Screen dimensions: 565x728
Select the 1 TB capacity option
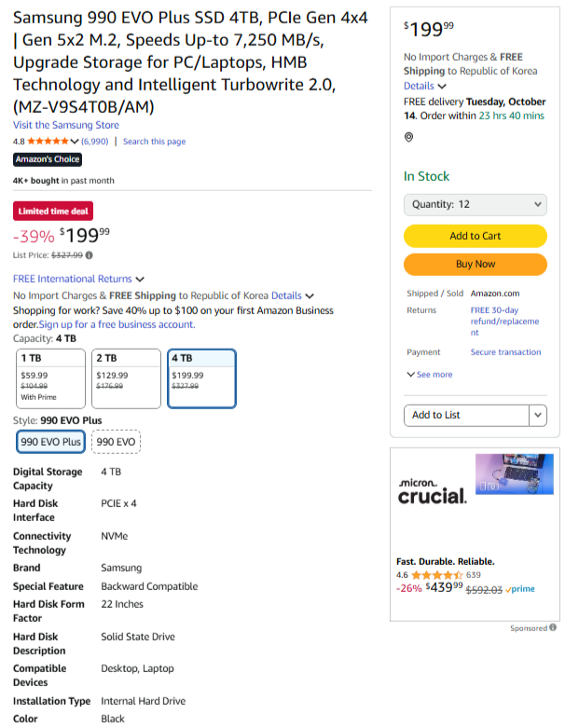point(49,378)
